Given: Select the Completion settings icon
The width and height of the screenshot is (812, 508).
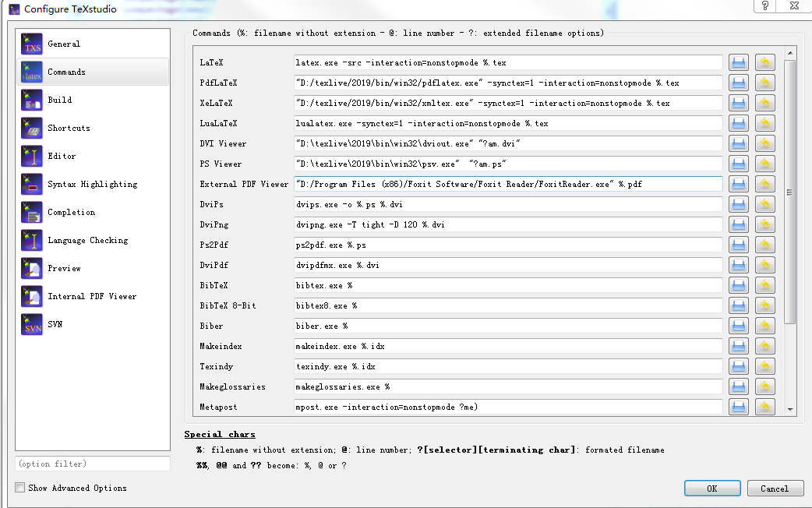Looking at the screenshot, I should [x=31, y=212].
